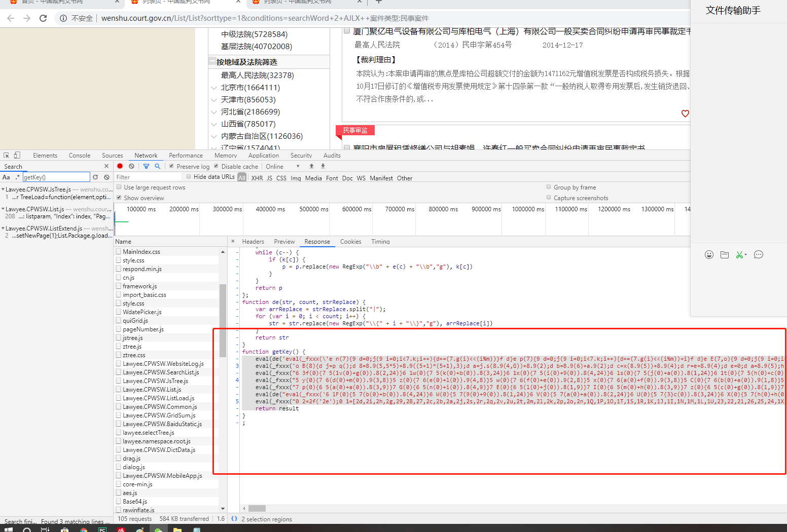787x532 pixels.
Task: Switch to the Elements tab
Action: click(45, 156)
